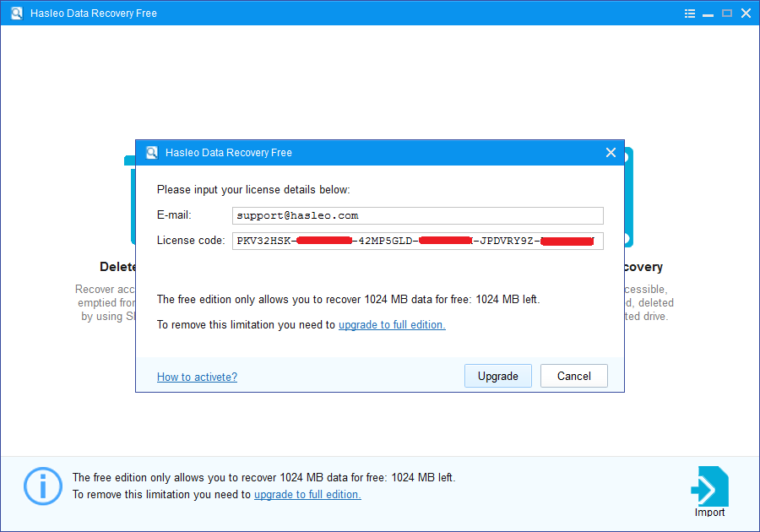The image size is (760, 532).
Task: Click inside the License code field
Action: (417, 242)
